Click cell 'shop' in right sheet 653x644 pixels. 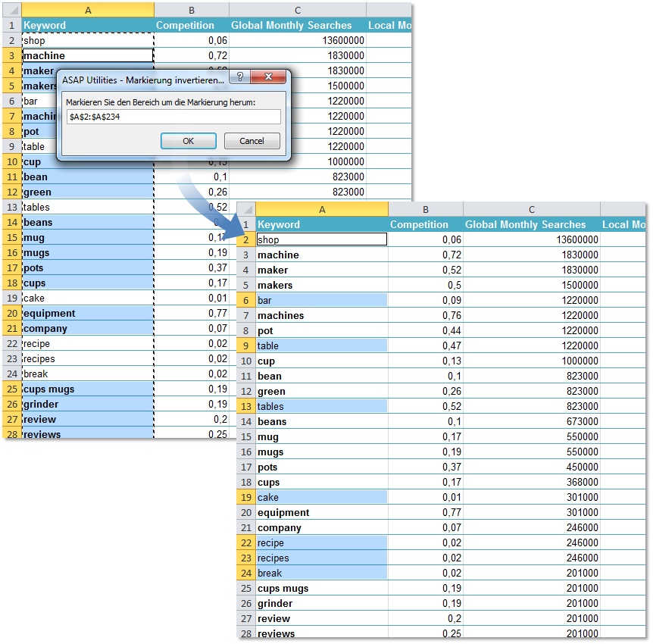tap(322, 239)
